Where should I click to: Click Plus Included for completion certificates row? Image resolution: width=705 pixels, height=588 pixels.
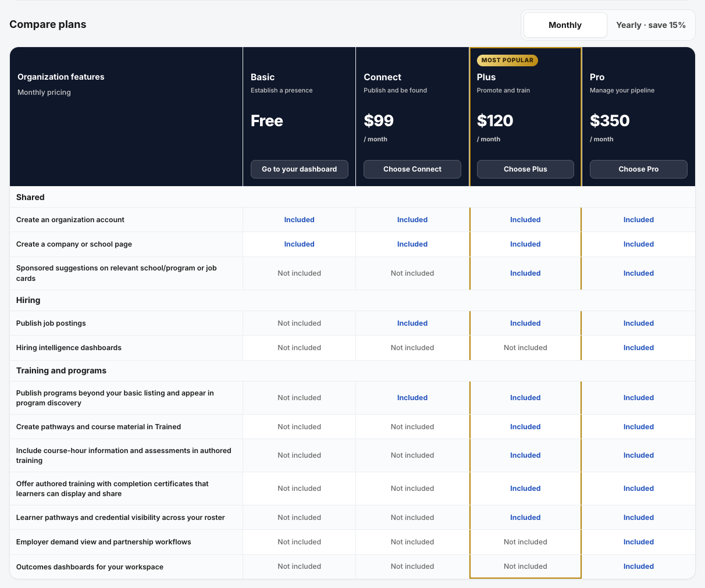[525, 489]
